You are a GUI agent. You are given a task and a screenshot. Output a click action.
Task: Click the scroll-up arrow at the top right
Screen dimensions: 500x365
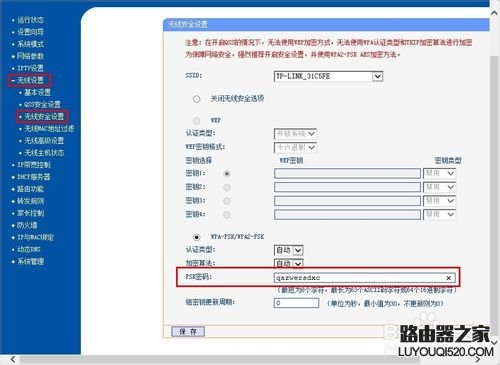[495, 13]
